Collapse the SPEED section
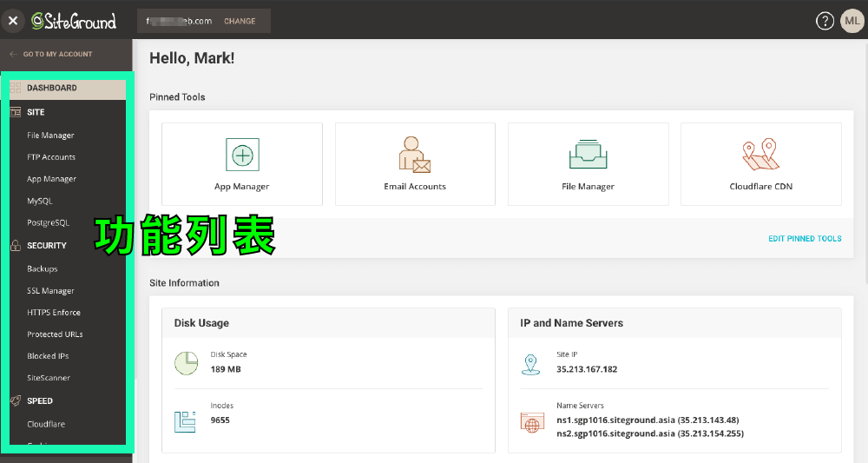The image size is (868, 463). (40, 401)
